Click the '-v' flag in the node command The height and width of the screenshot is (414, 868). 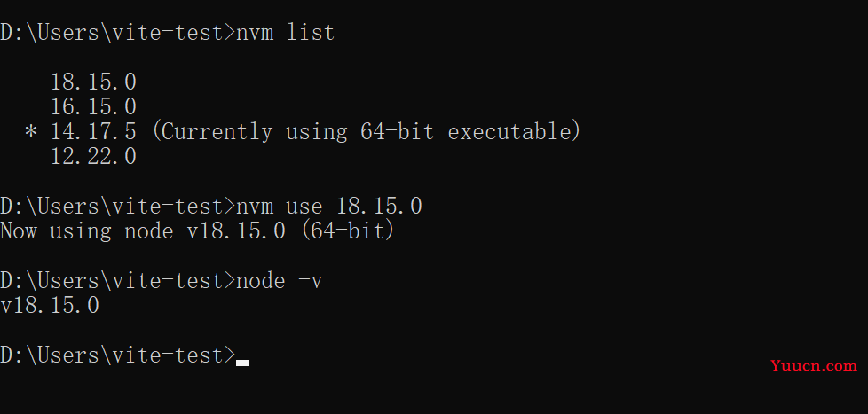pos(311,281)
